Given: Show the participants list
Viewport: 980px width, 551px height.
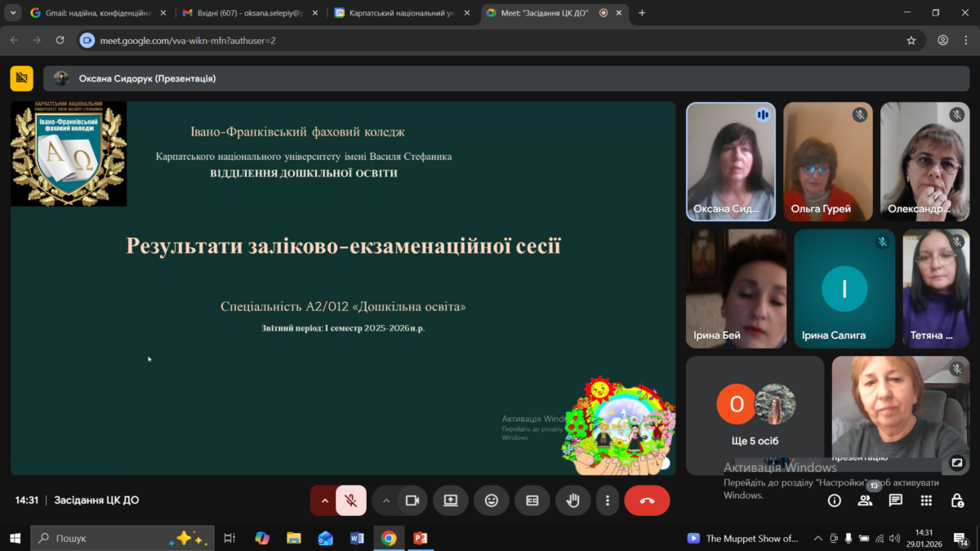Looking at the screenshot, I should (x=865, y=500).
